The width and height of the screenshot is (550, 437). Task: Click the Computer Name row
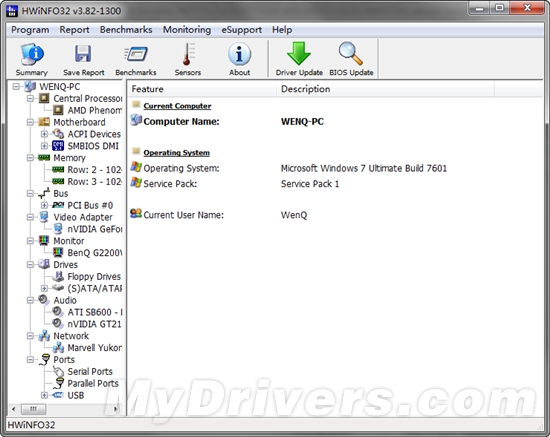pos(335,121)
